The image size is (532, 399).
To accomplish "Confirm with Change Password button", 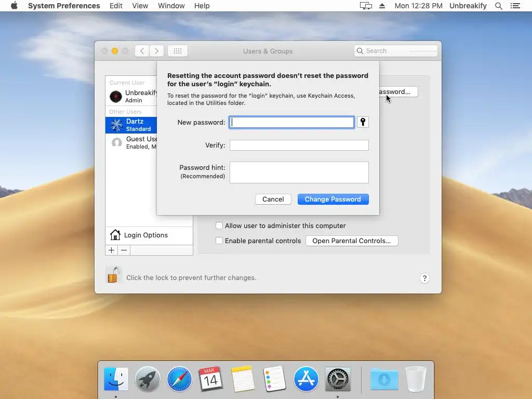I will (x=333, y=199).
